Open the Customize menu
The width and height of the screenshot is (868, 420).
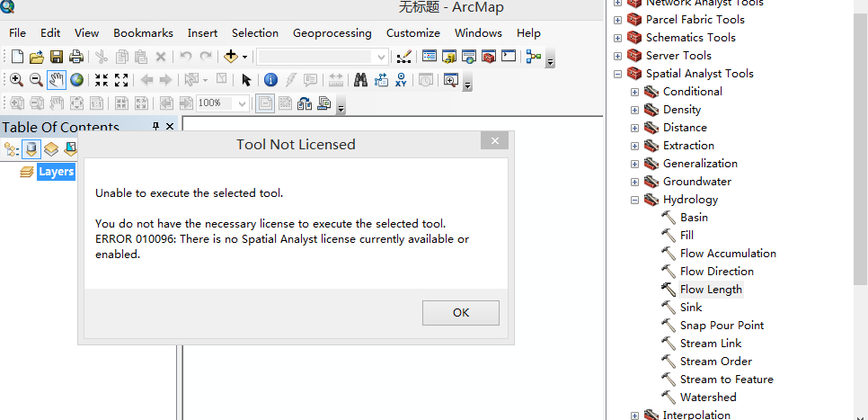pyautogui.click(x=413, y=33)
